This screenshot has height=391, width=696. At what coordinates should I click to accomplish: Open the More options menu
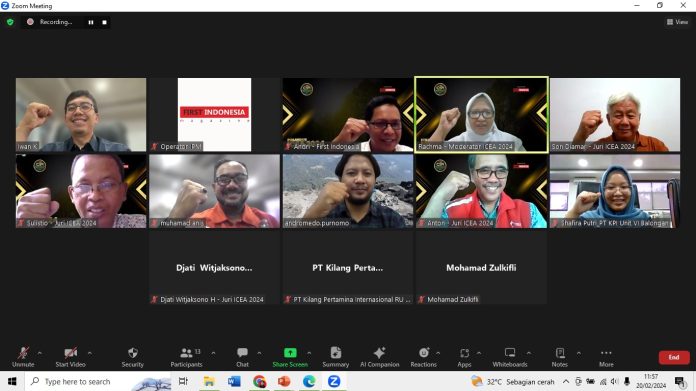point(606,357)
